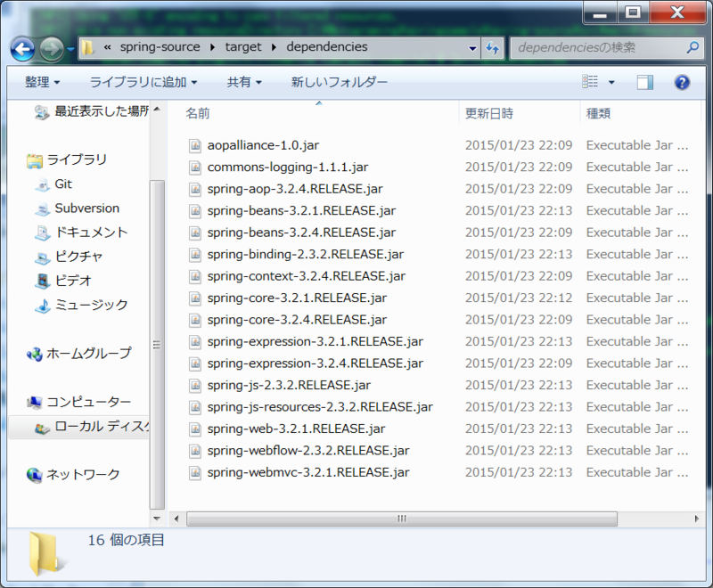Click the 新しいフォルダー button
The width and height of the screenshot is (713, 588).
point(340,82)
